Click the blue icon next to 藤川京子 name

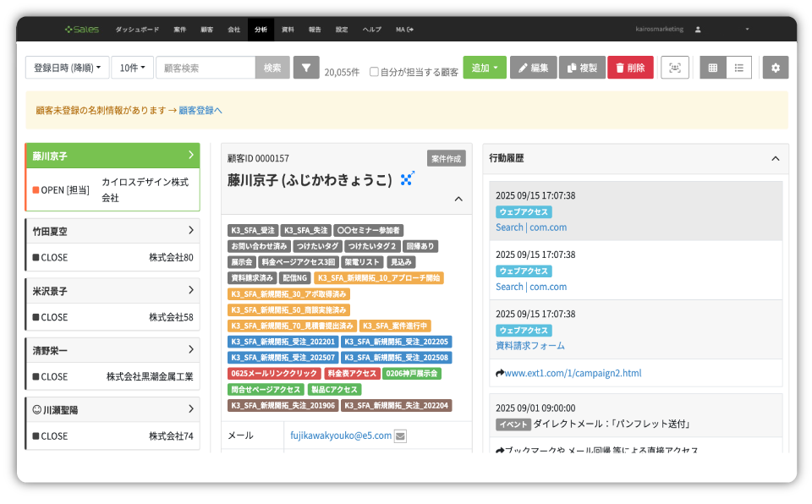pyautogui.click(x=408, y=178)
